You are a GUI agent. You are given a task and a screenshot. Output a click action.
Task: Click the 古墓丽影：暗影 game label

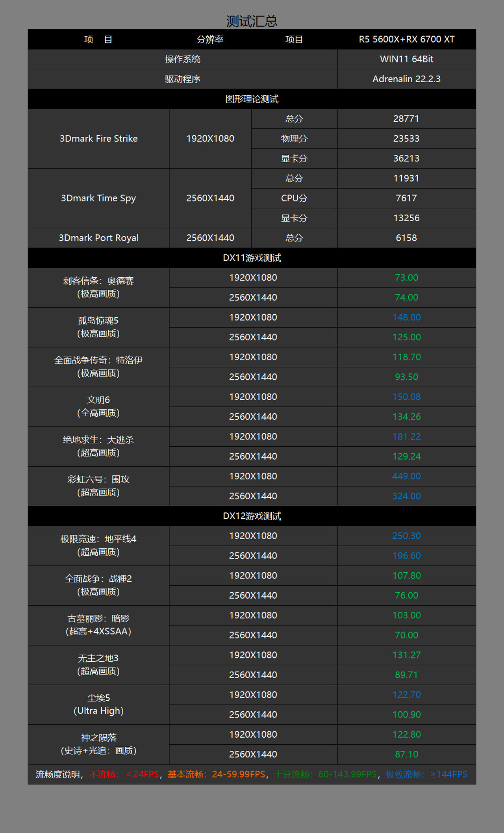coord(98,619)
